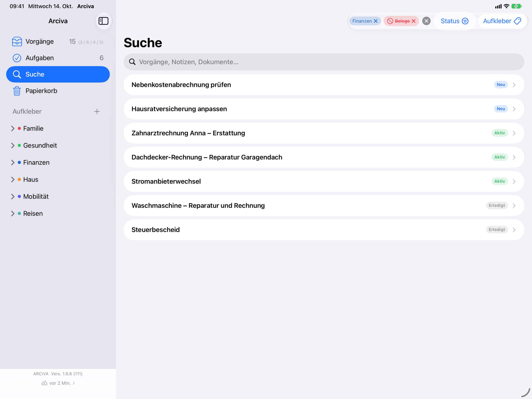Open Zahnarztrechnung Anna – Erstattung result
This screenshot has height=399, width=532.
tap(324, 133)
